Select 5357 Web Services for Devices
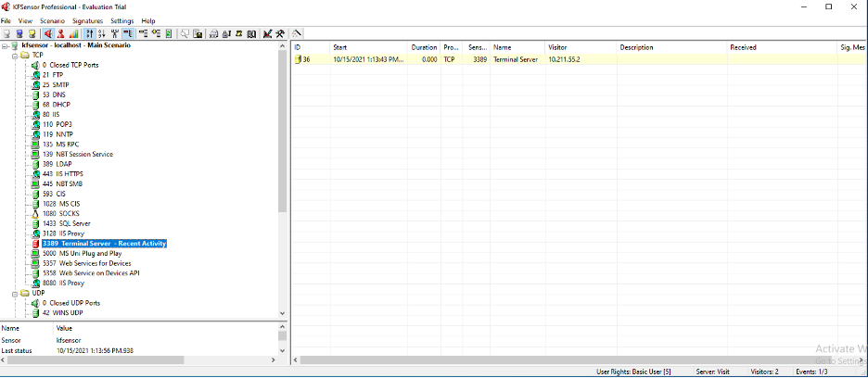868x378 pixels. [87, 263]
